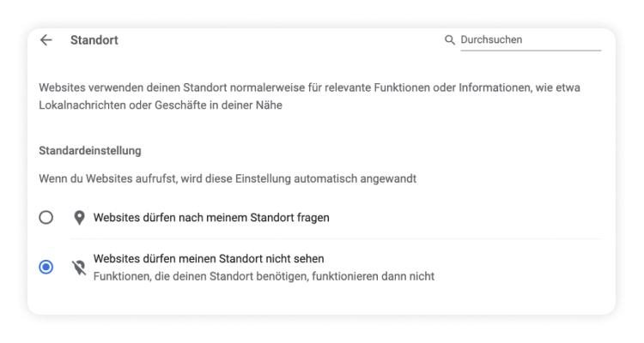Click the 'Websites verwenden deinen Standort' paragraph
644x343 pixels.
tap(310, 96)
